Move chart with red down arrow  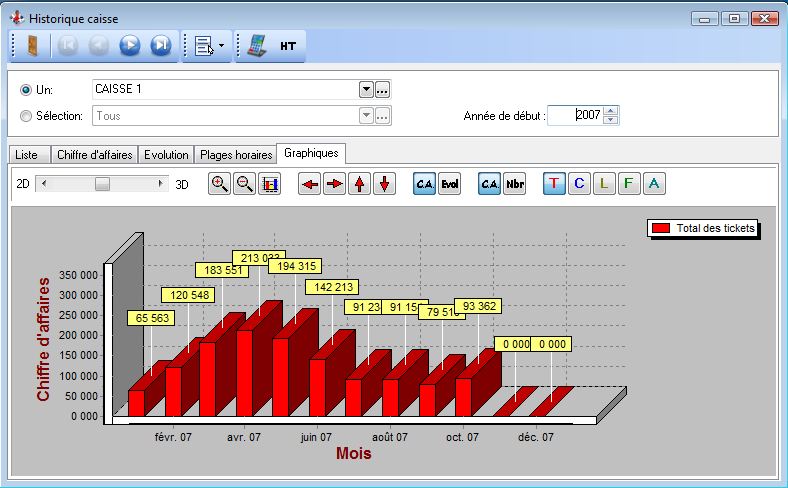[385, 184]
